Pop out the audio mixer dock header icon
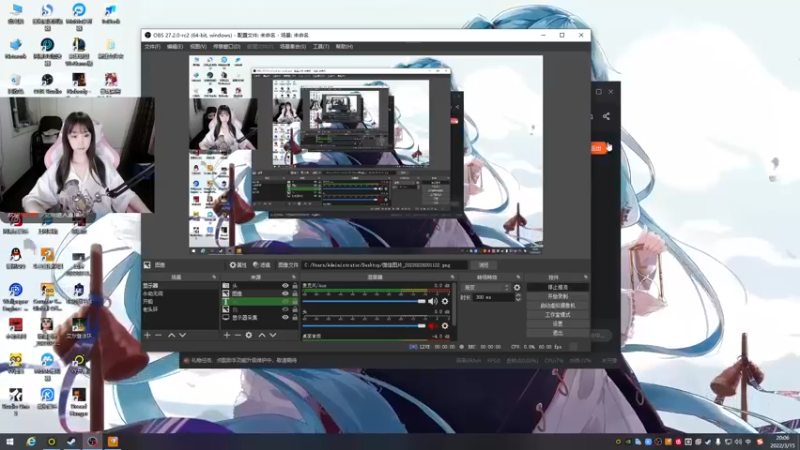This screenshot has width=800, height=450. pyautogui.click(x=452, y=277)
